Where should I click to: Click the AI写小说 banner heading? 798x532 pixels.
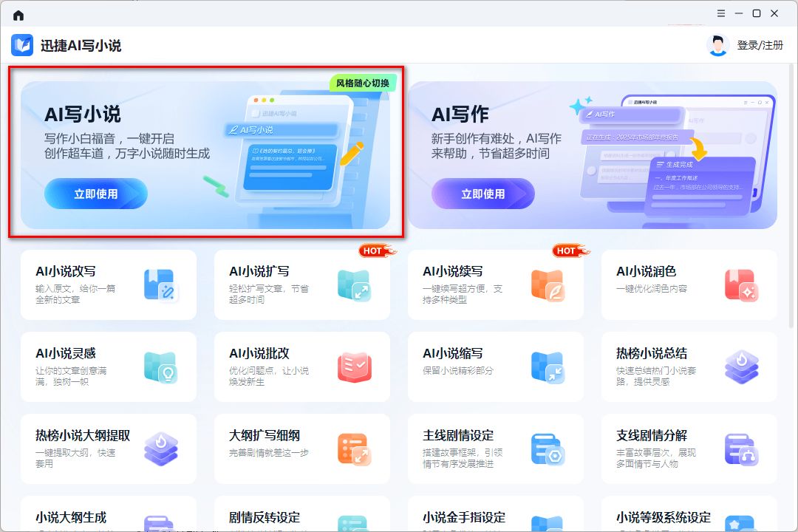coord(83,114)
